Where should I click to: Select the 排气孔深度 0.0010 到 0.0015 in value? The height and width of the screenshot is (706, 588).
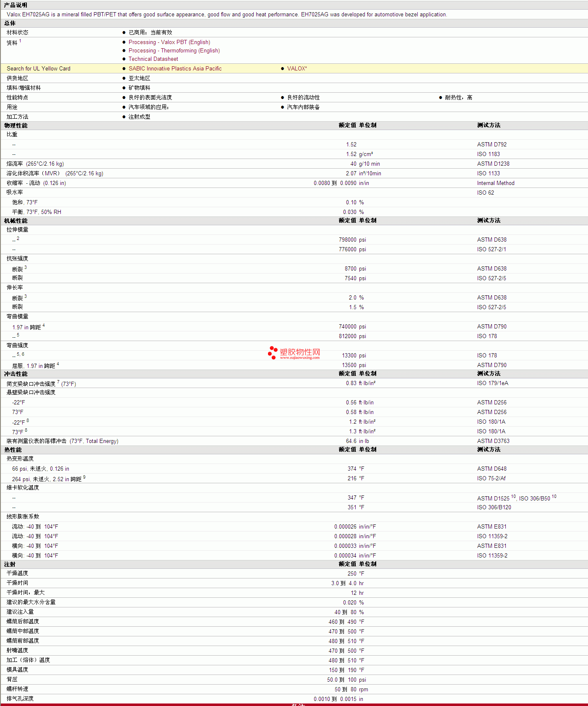point(338,699)
